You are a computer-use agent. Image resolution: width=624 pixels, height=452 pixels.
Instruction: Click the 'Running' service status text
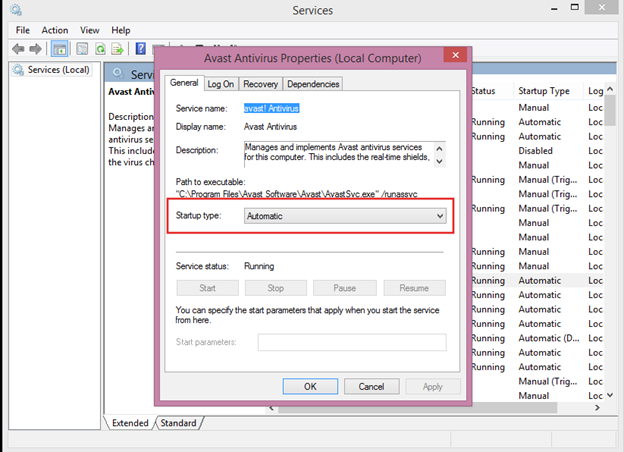[259, 266]
